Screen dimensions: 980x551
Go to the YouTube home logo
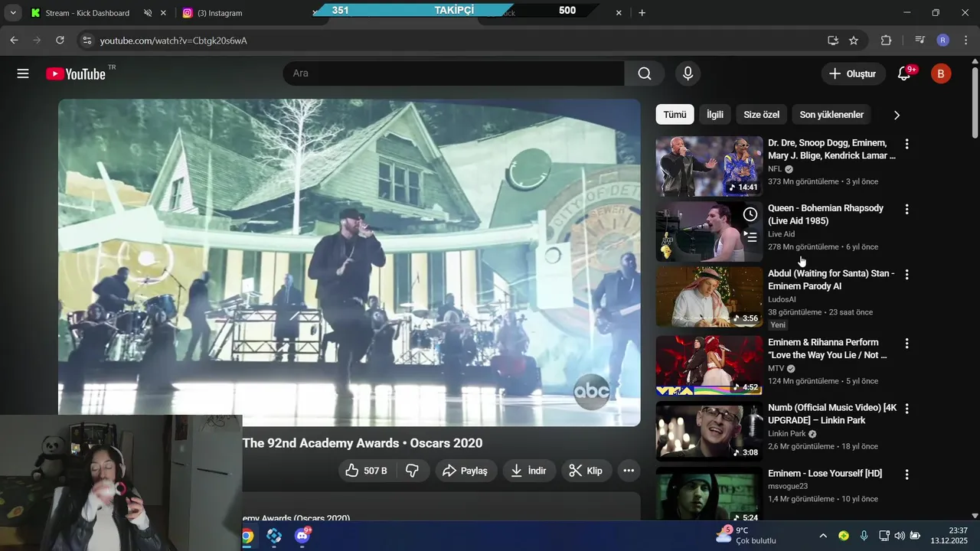[76, 73]
